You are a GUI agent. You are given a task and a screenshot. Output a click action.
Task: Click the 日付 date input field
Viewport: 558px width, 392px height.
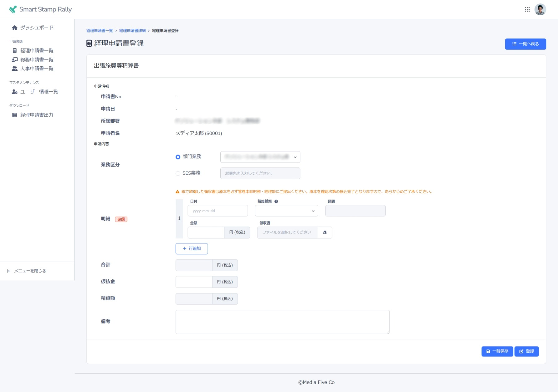(x=218, y=211)
